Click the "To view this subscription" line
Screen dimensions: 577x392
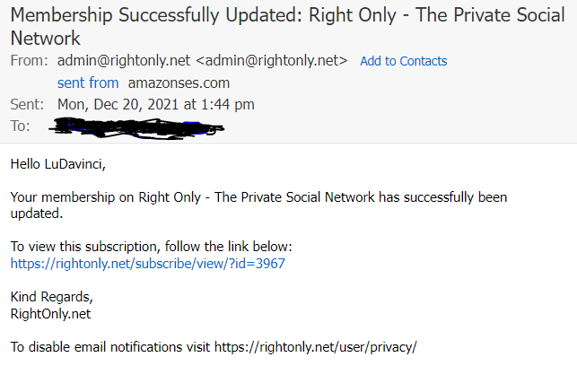click(151, 246)
